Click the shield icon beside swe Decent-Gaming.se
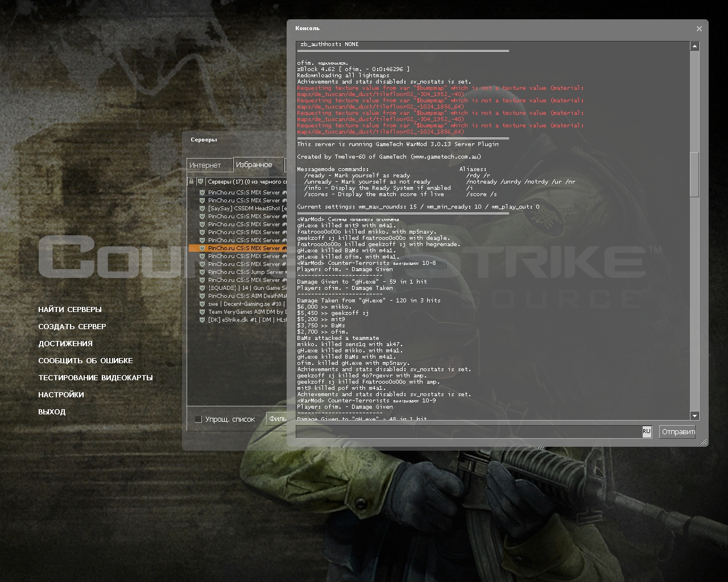The height and width of the screenshot is (582, 728). tap(202, 304)
